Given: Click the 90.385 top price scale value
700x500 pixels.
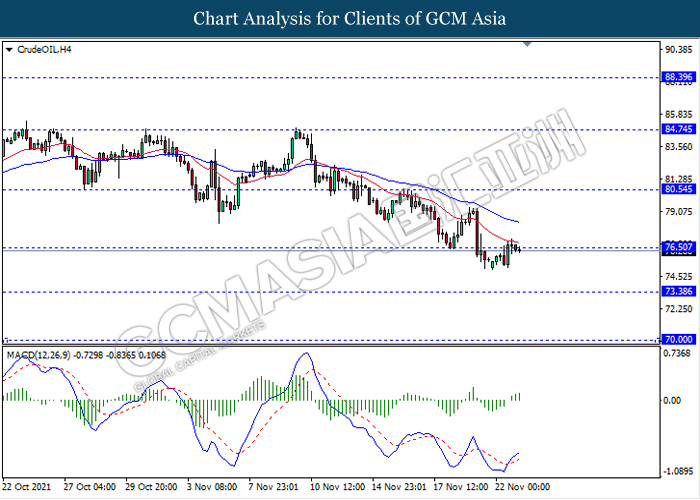Looking at the screenshot, I should pos(678,48).
